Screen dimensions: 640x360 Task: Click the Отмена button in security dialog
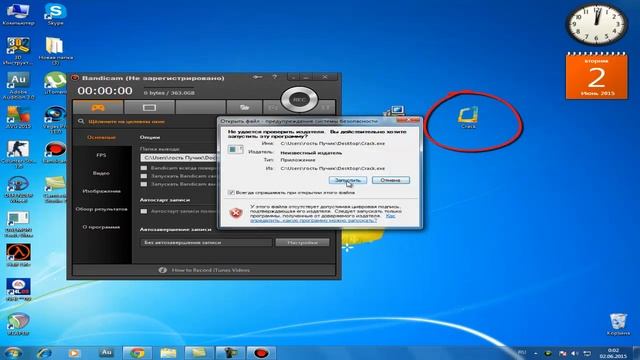[x=391, y=180]
